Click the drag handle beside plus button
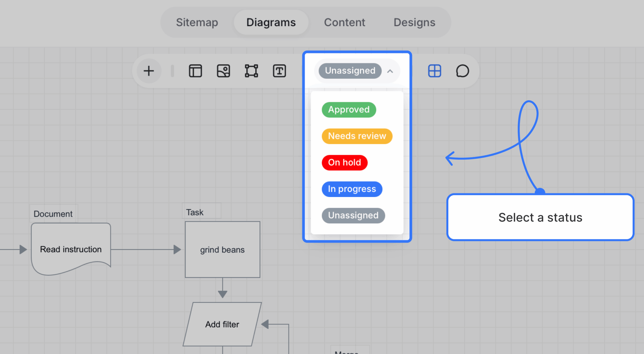Image resolution: width=644 pixels, height=354 pixels. 172,71
